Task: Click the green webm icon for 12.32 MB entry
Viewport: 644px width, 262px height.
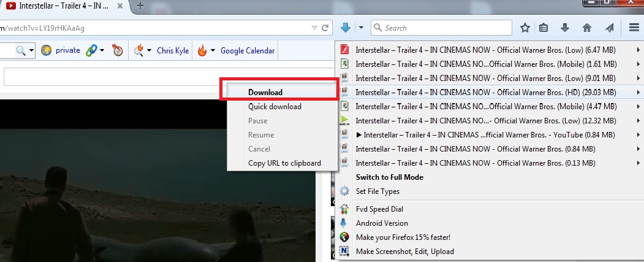Action: tap(344, 120)
